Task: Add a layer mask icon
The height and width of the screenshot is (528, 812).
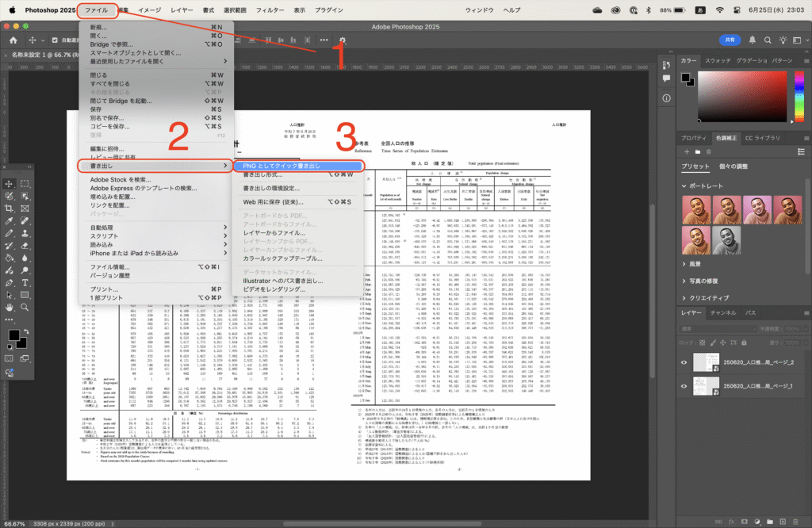Action: point(744,522)
